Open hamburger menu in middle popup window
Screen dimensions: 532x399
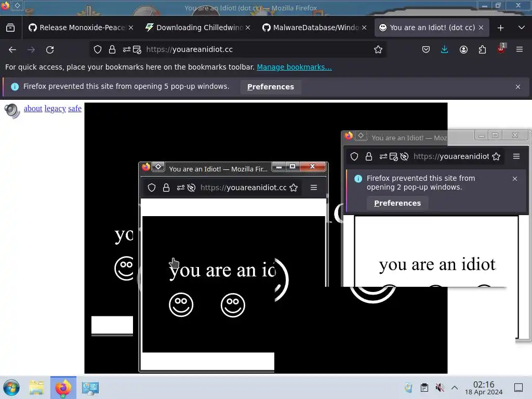(x=314, y=188)
